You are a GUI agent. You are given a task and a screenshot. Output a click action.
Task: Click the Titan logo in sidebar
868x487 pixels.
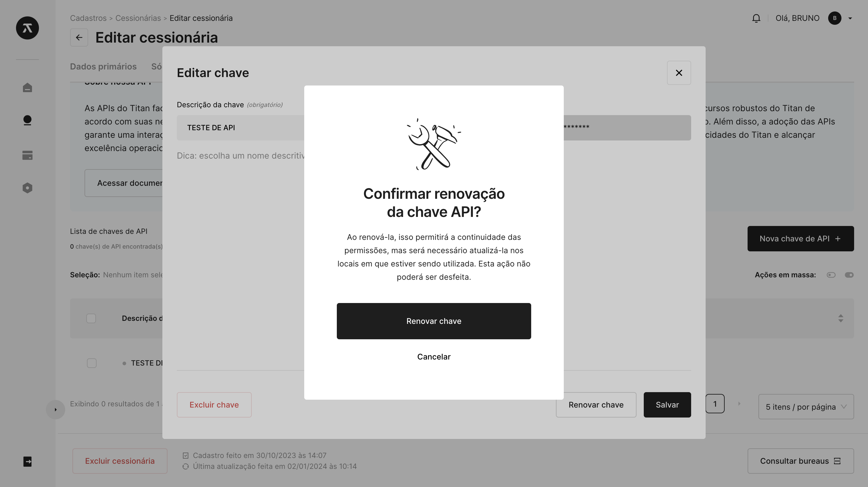[27, 28]
